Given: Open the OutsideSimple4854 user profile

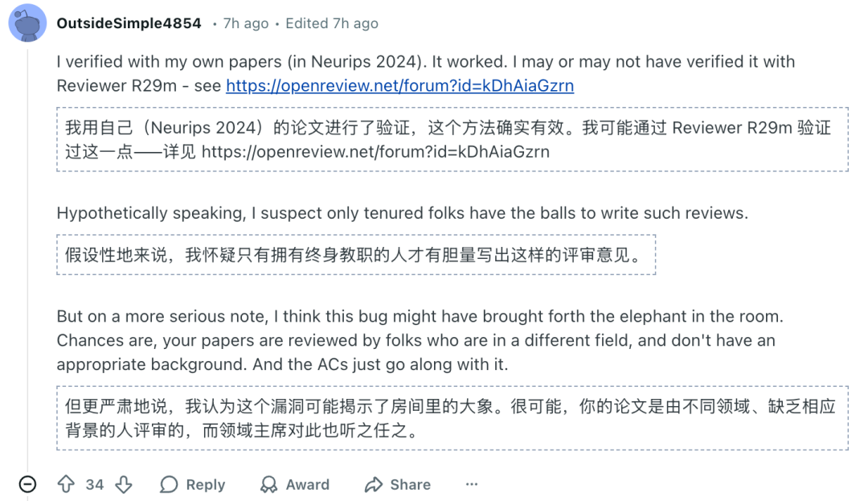Looking at the screenshot, I should click(129, 23).
